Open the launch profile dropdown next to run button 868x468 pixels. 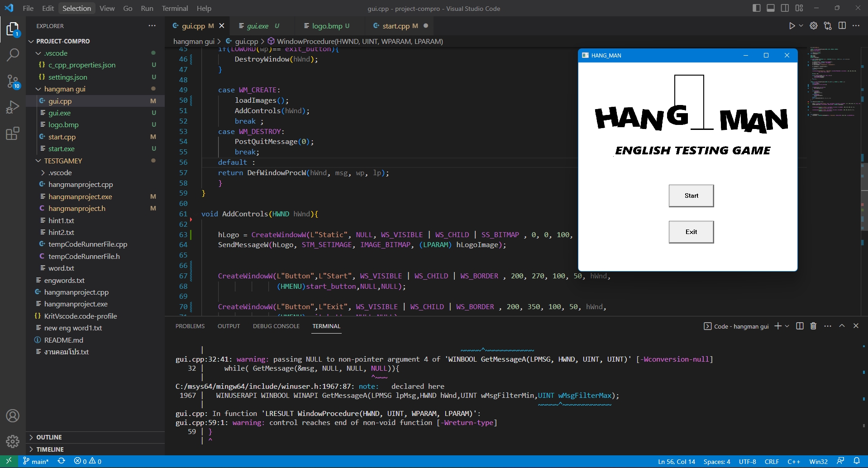tap(800, 26)
